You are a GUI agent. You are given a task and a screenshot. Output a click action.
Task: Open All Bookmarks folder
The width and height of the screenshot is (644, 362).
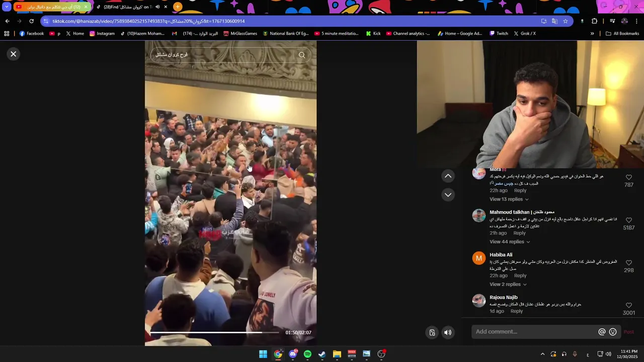pos(622,34)
